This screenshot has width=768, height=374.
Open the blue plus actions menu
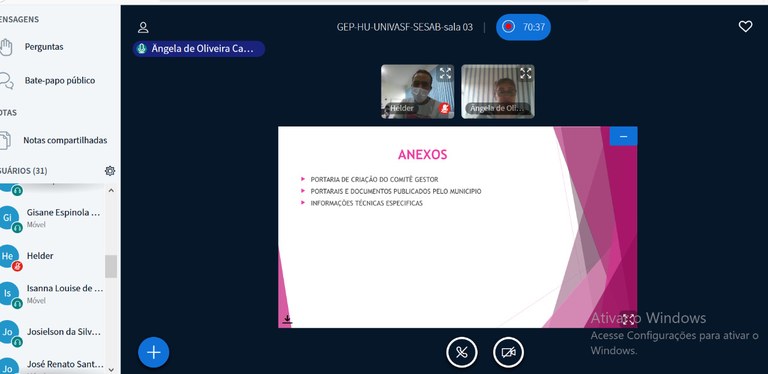tap(154, 352)
